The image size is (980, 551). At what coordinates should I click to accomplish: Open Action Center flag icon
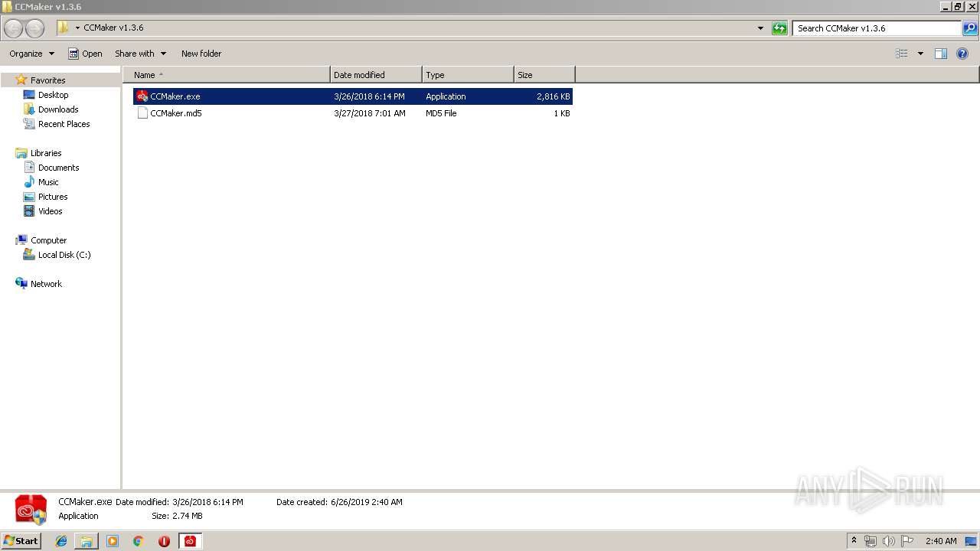click(907, 541)
